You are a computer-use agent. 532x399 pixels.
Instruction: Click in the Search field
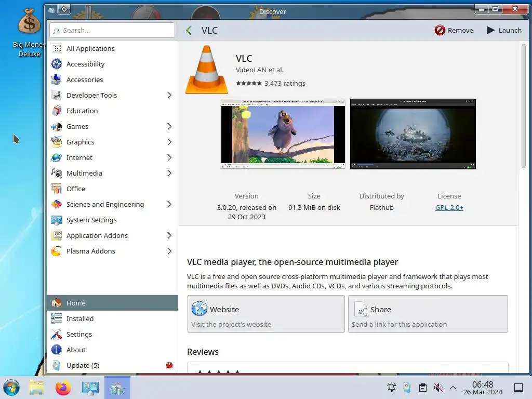(x=112, y=30)
